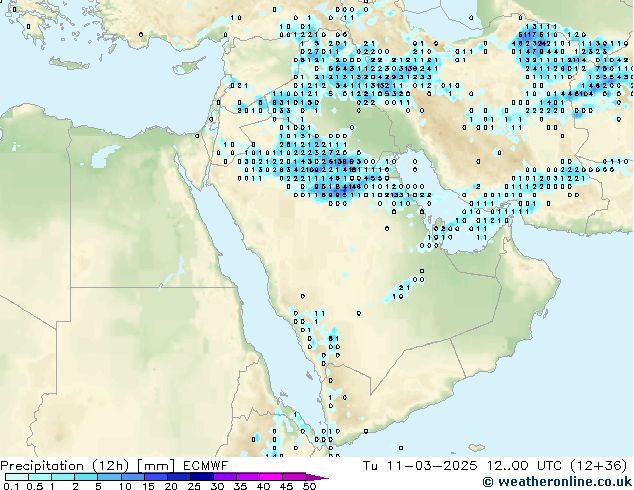Select the 45–50 mm legend swatch
634x490 pixels.
click(294, 477)
